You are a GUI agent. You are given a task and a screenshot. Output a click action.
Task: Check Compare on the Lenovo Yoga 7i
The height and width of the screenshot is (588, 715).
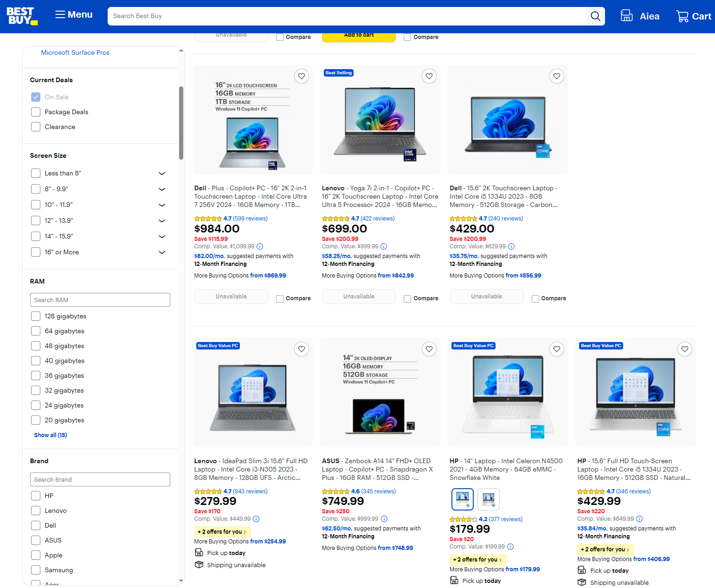[407, 298]
